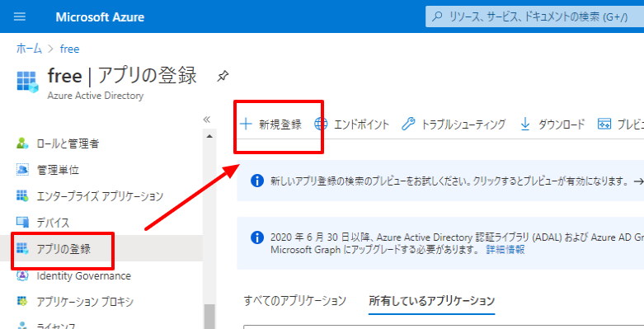
Task: Click the ロールと管理者 icon
Action: (22, 143)
